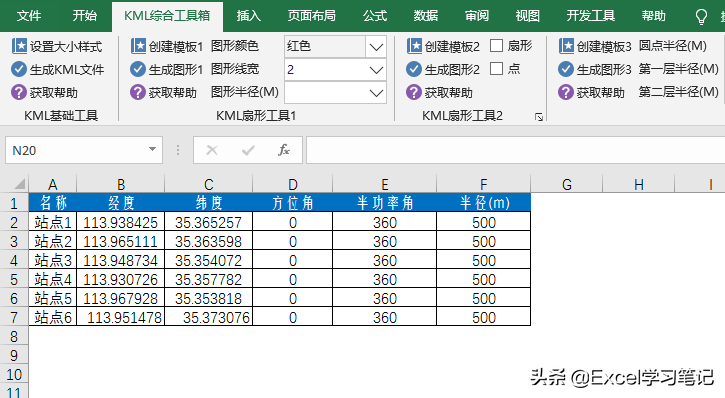725x398 pixels.
Task: Switch to the 公式 tab
Action: [375, 16]
